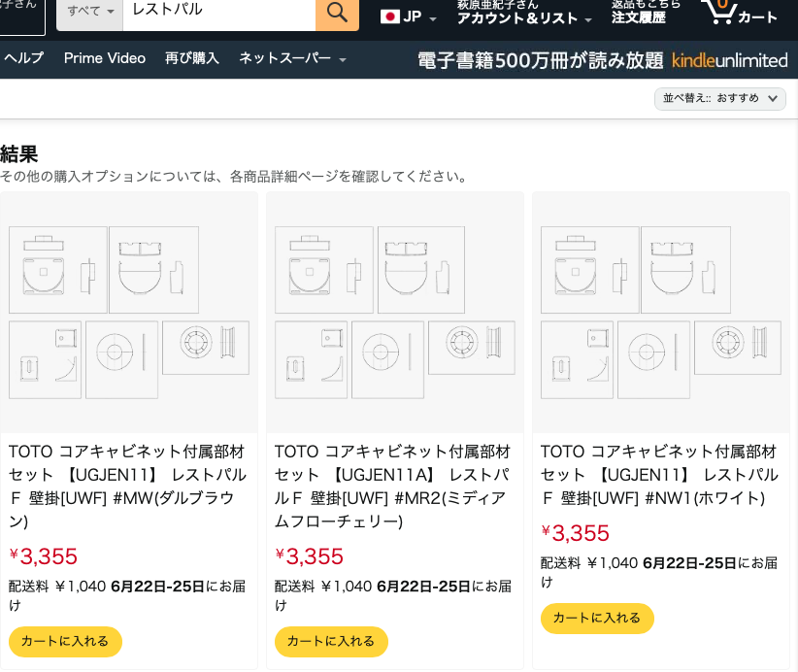The height and width of the screenshot is (672, 798).
Task: Open the cart icon
Action: pos(741,13)
